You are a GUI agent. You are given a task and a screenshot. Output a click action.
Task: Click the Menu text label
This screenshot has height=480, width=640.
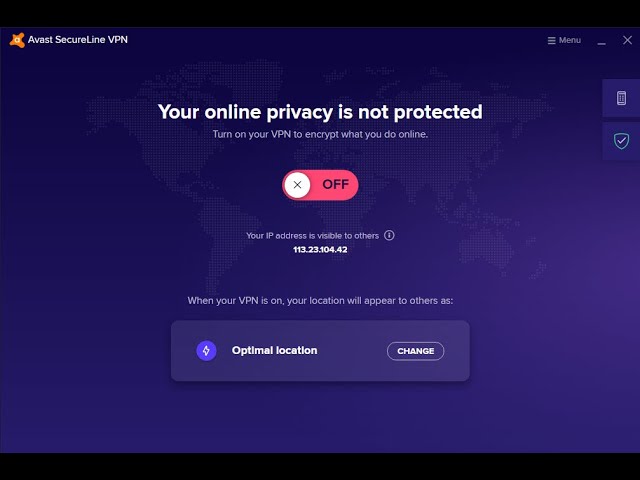569,40
